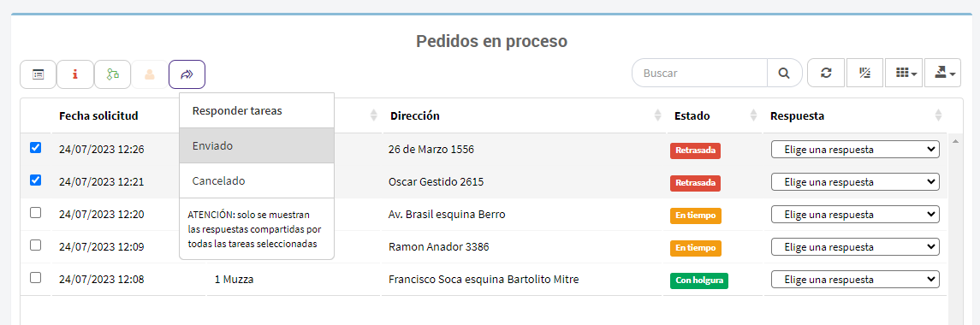Viewport: 980px width, 325px height.
Task: Open response dropdown for 26 de Marzo 1556
Action: coord(855,150)
